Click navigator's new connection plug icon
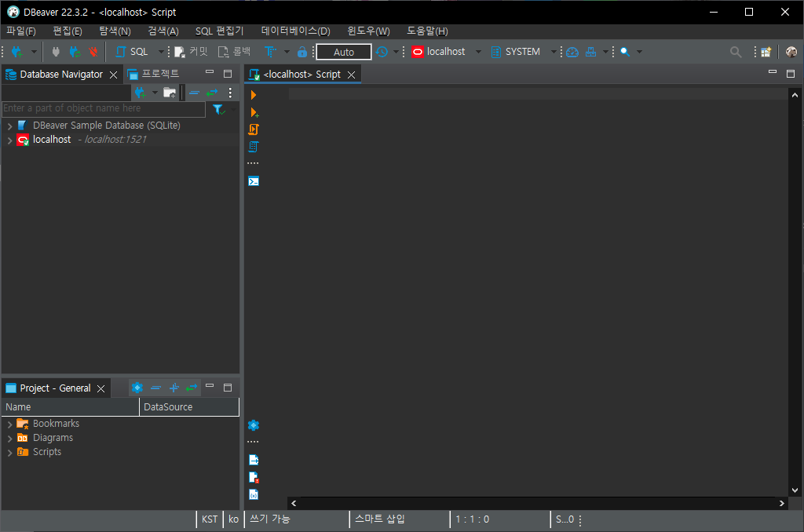The image size is (804, 532). 140,93
